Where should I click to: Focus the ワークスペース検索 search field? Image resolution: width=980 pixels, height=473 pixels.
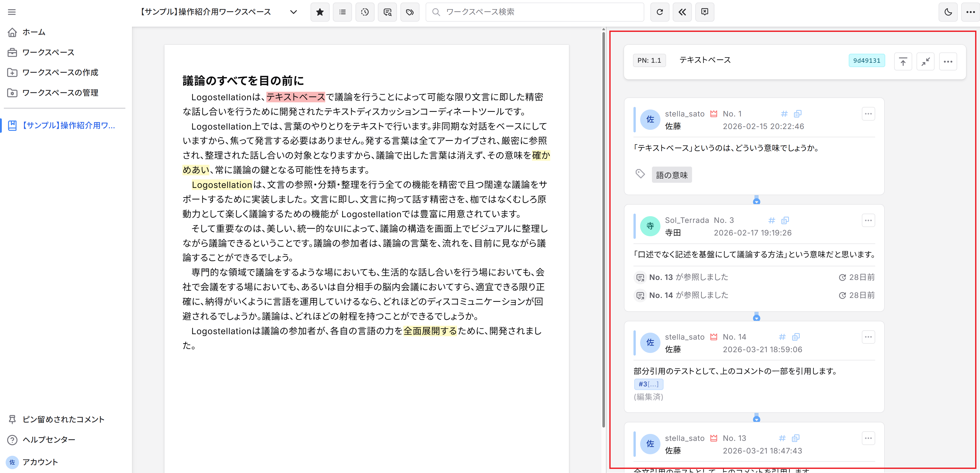click(x=535, y=12)
